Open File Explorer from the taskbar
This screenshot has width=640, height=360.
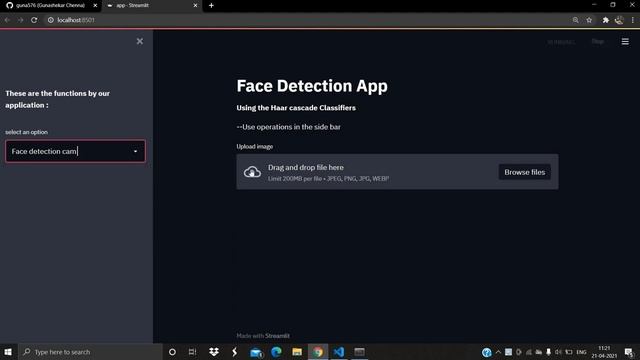(x=297, y=352)
